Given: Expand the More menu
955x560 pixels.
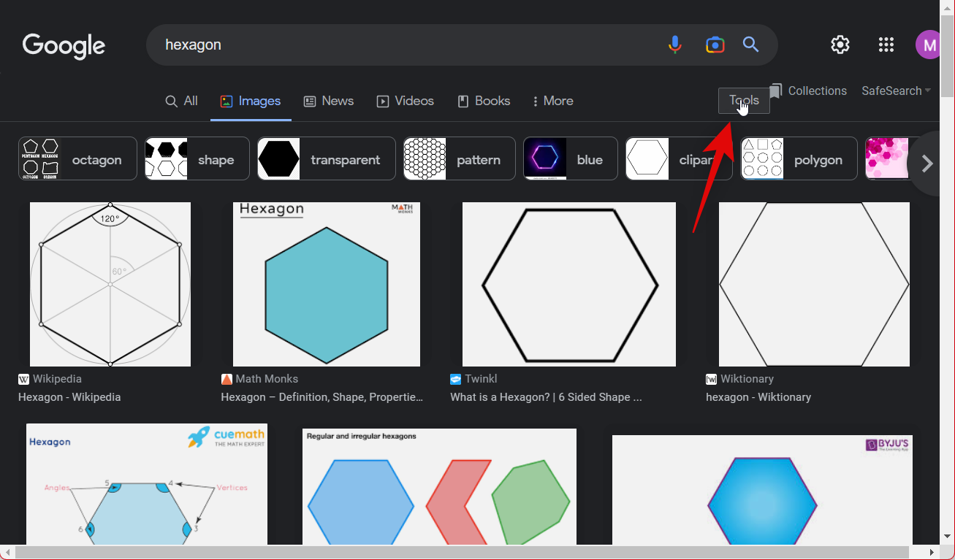Looking at the screenshot, I should pos(553,101).
